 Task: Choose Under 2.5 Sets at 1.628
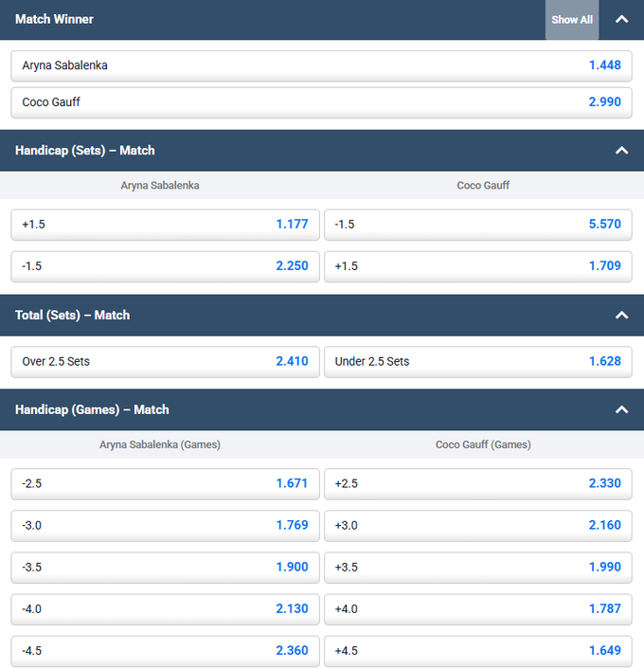[x=477, y=361]
